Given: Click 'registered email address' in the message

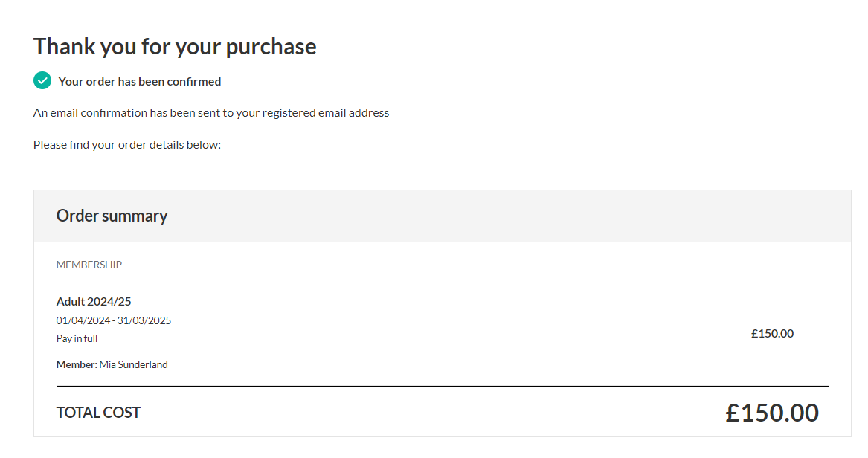Looking at the screenshot, I should (326, 113).
